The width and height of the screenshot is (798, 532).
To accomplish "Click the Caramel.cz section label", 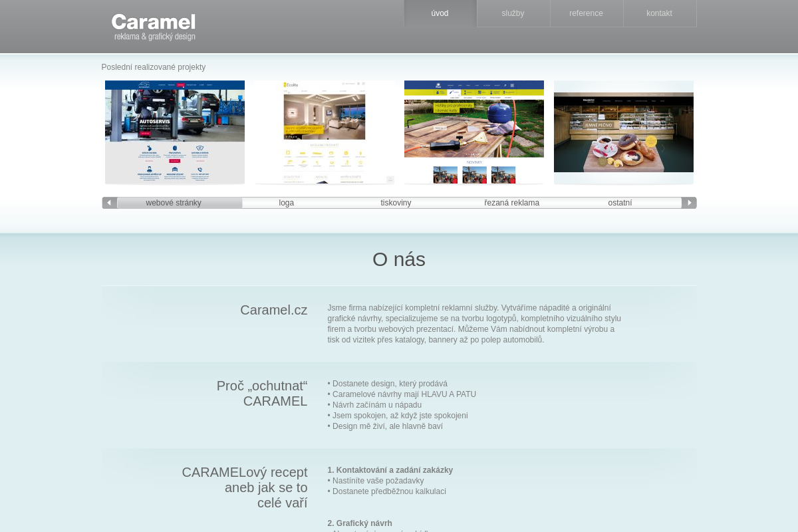I will pos(273,310).
